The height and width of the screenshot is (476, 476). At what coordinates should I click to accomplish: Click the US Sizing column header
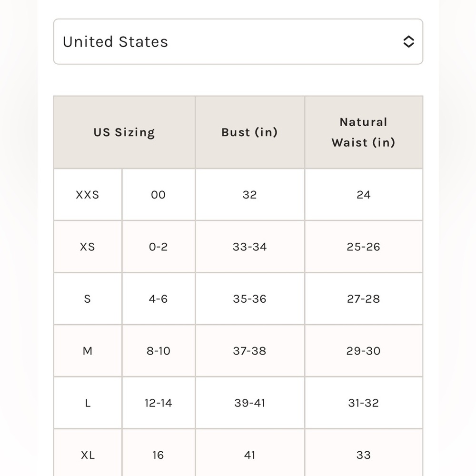click(124, 132)
